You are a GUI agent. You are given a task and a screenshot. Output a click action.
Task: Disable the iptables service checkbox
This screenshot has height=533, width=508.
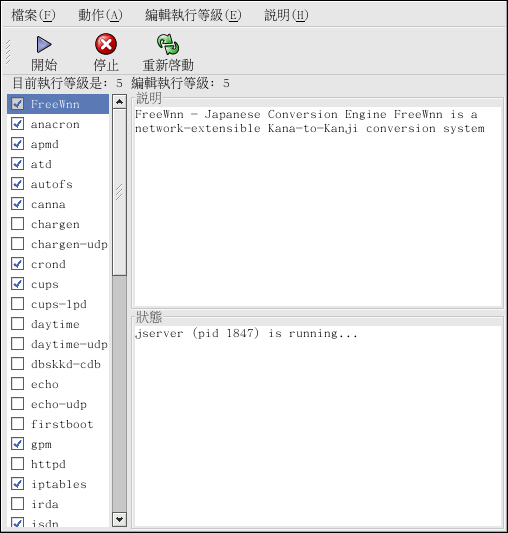point(17,484)
